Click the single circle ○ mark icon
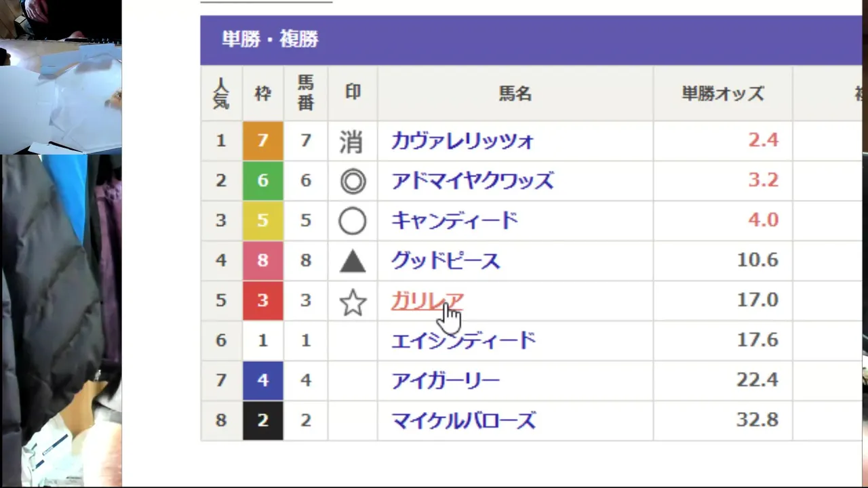 click(x=353, y=221)
